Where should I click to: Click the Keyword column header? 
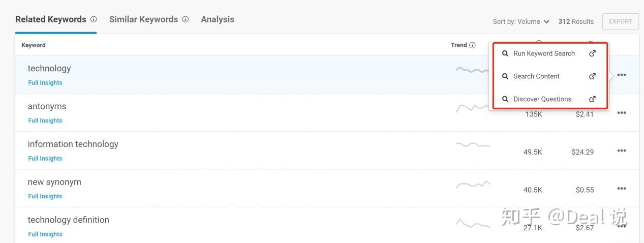(34, 45)
